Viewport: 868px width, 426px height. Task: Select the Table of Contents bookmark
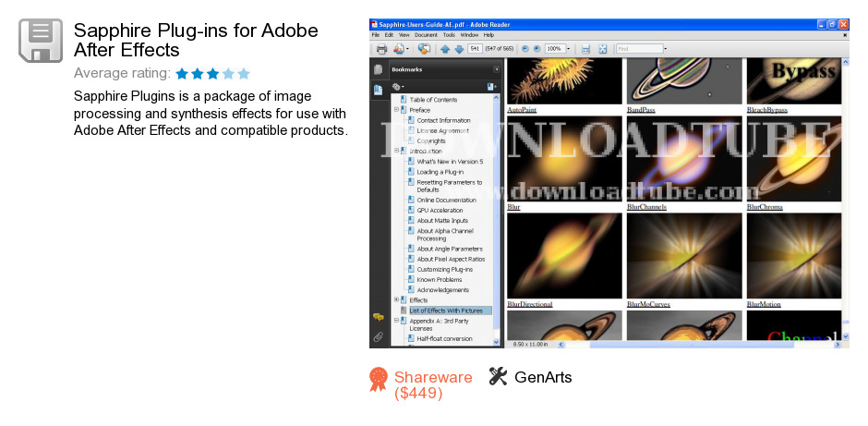433,100
